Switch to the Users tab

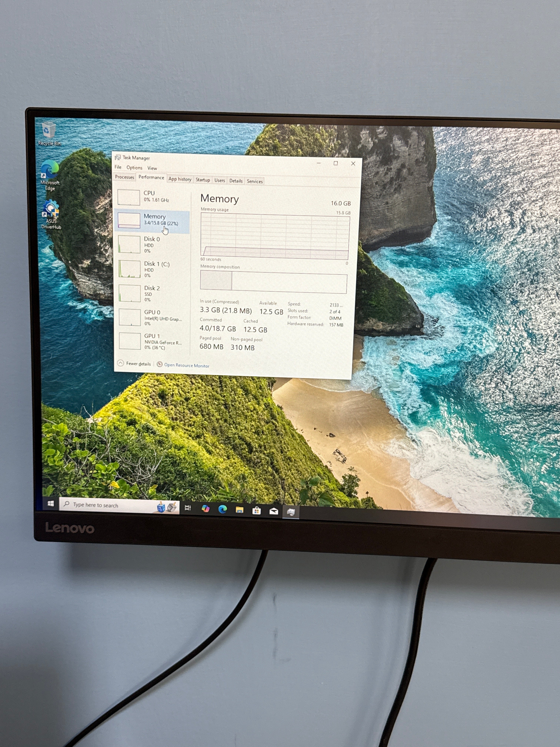(220, 180)
